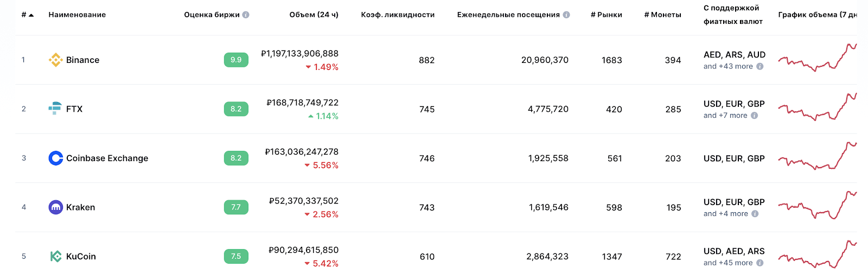Click the Kraken logo icon

tap(55, 207)
